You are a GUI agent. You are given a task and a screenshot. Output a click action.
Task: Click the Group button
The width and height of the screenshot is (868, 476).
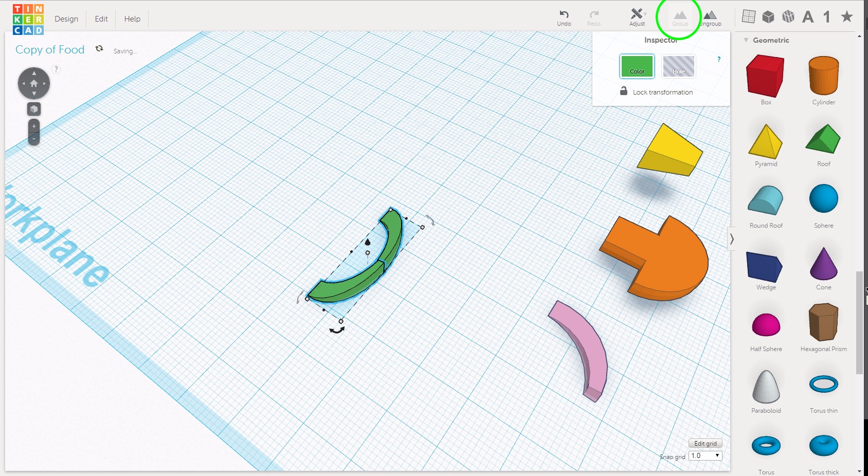(680, 18)
